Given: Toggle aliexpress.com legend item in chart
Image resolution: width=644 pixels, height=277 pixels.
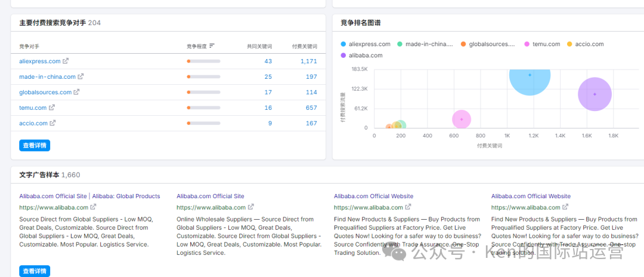Looking at the screenshot, I should click(365, 44).
